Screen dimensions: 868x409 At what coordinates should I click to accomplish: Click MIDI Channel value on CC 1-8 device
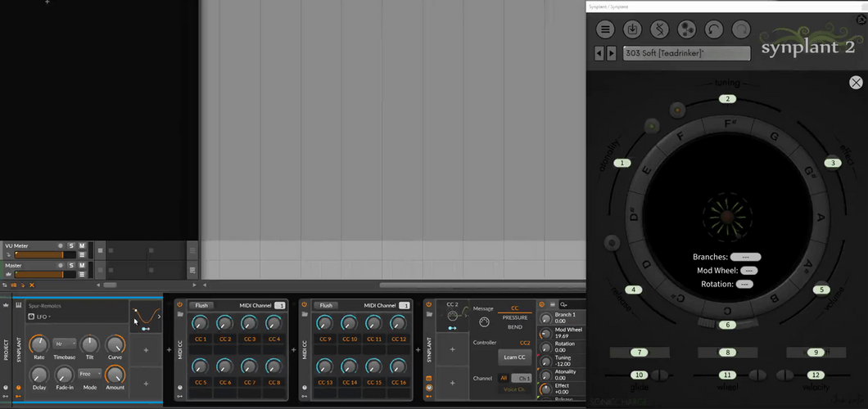pyautogui.click(x=280, y=306)
